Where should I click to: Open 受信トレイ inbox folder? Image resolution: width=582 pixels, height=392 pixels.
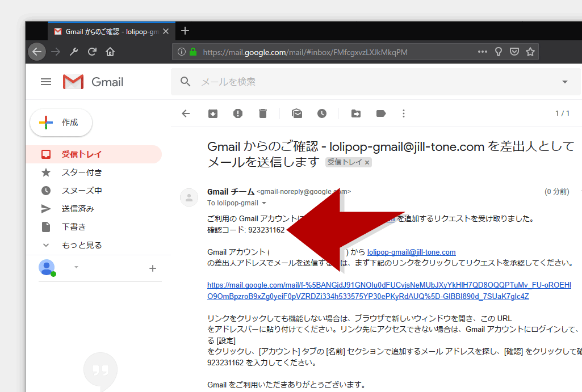pos(94,154)
